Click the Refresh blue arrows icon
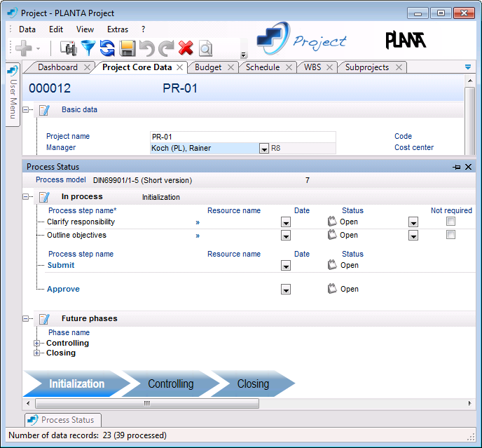482x448 pixels. (x=107, y=48)
